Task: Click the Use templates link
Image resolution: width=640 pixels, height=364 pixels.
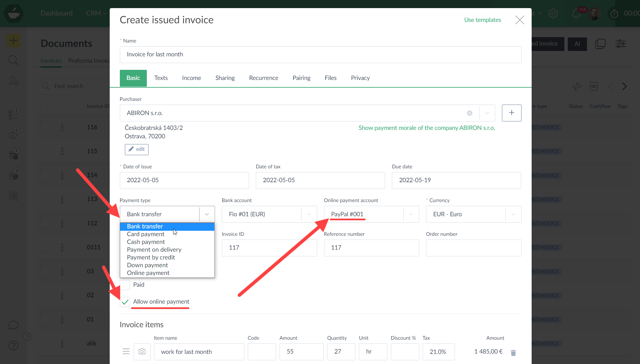Action: point(482,20)
